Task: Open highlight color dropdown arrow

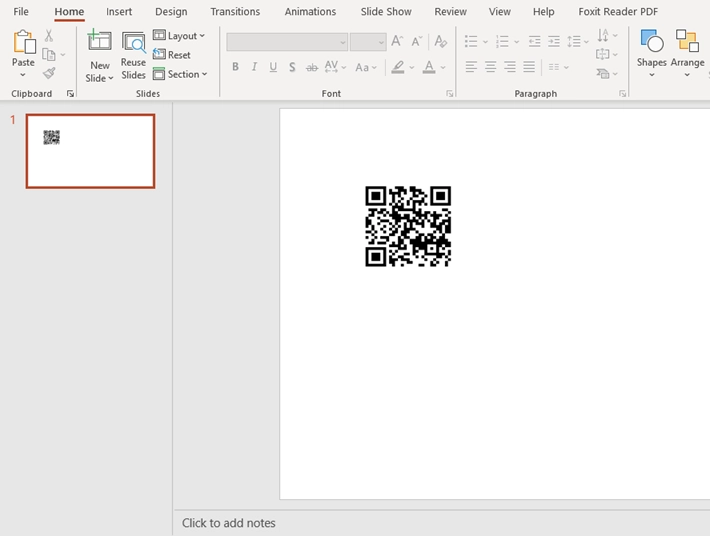Action: [412, 67]
